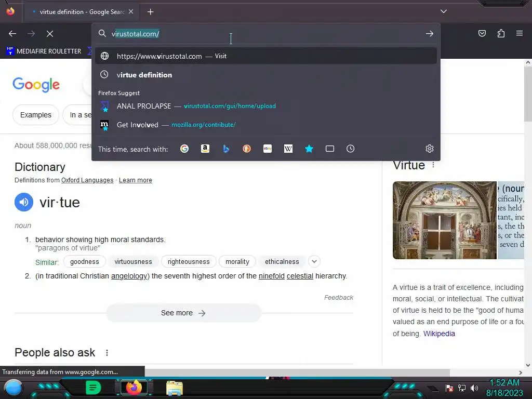532x399 pixels.
Task: Open the 'celestial' definition link
Action: (300, 276)
